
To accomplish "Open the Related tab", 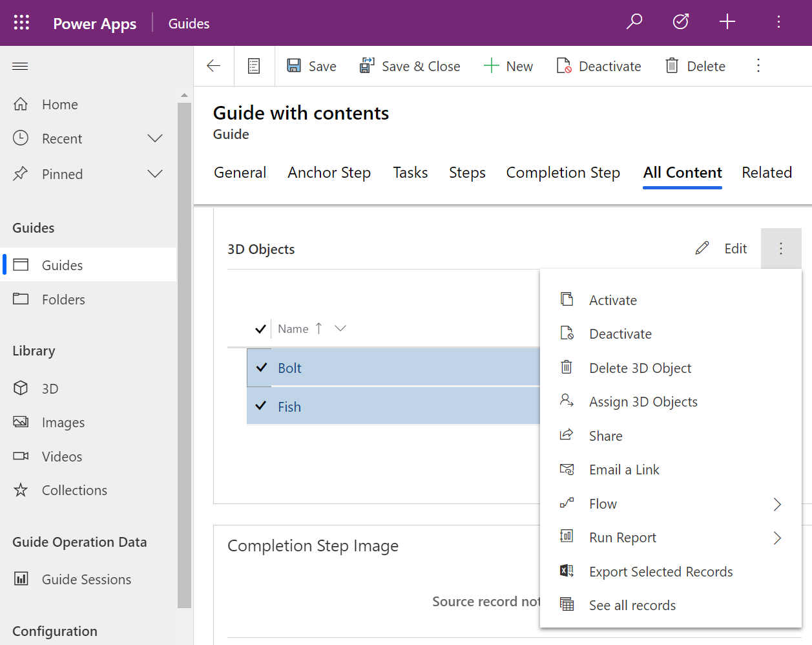I will click(x=767, y=173).
